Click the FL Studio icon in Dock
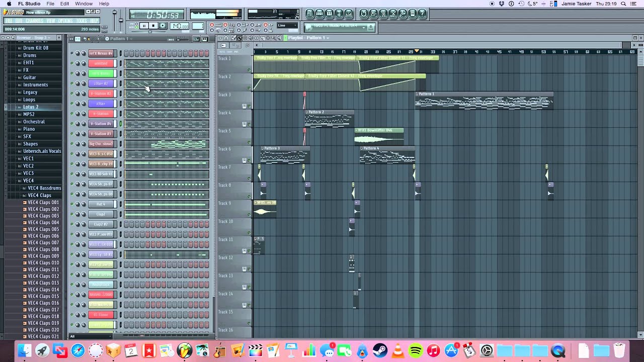 tap(185, 350)
